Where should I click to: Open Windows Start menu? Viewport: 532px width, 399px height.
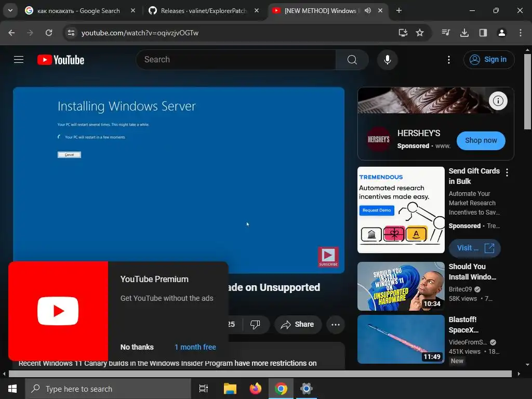point(12,389)
